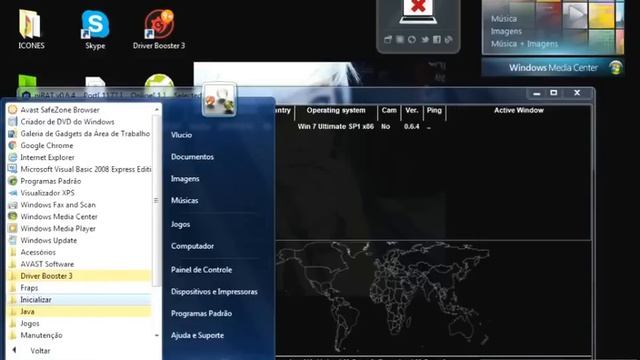Click the program list scrollbar up arrow

[x=156, y=110]
